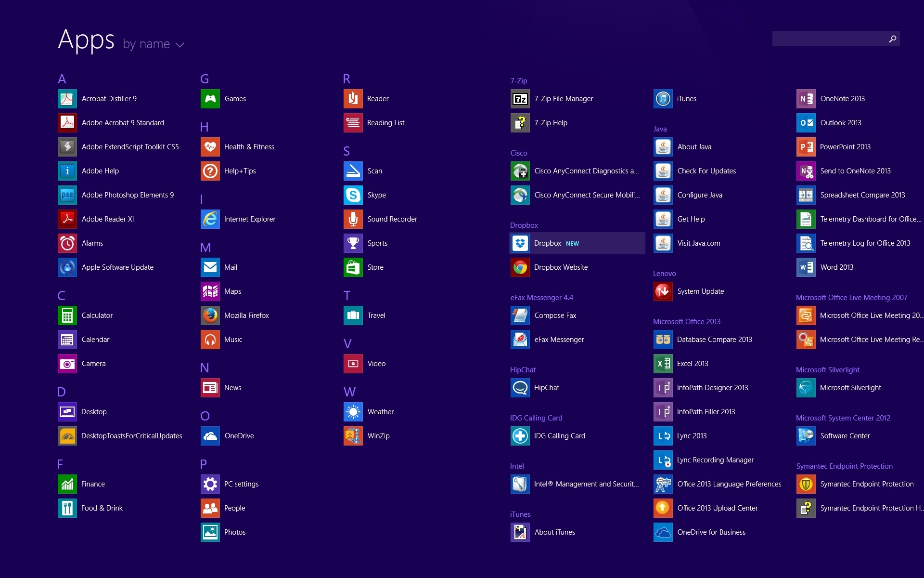Open OneDrive for Business entry

point(700,532)
